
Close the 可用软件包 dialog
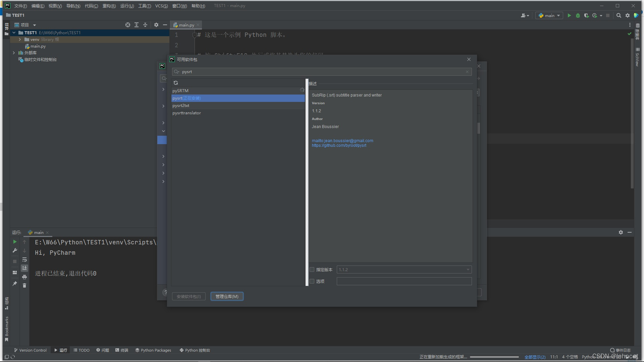tap(469, 59)
